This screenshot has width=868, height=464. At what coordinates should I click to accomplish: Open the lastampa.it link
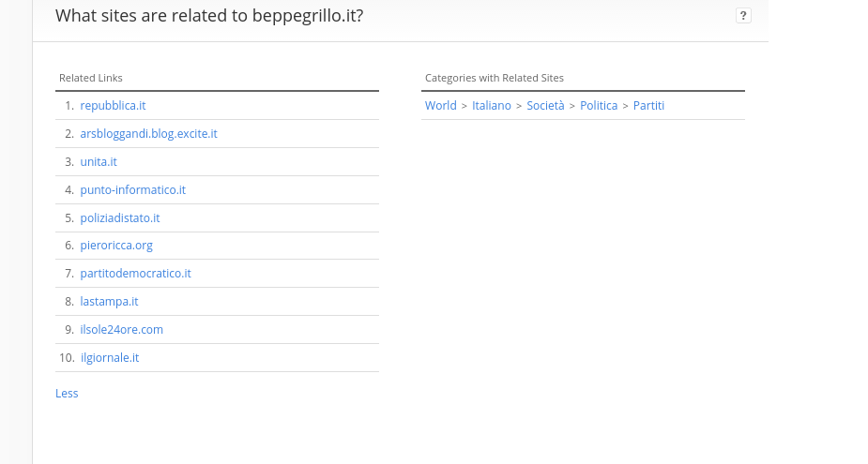109,302
